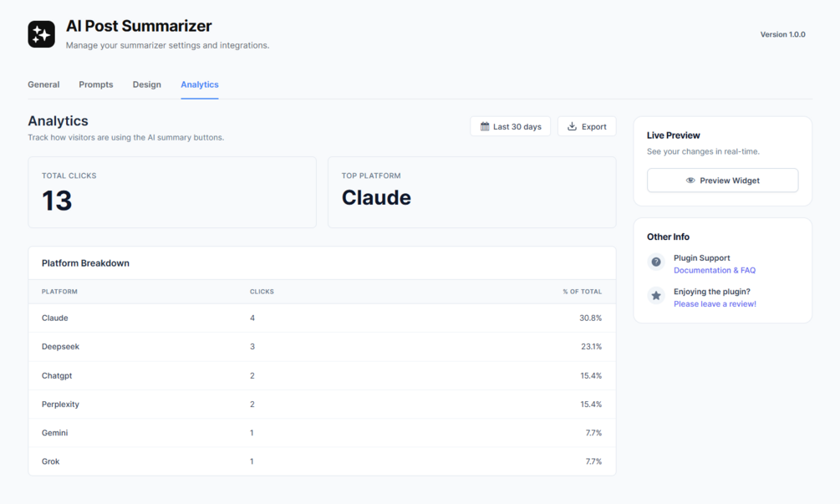Click the 15.4% value in the Chatgpt row
Screen dimensions: 840x504
click(x=591, y=375)
